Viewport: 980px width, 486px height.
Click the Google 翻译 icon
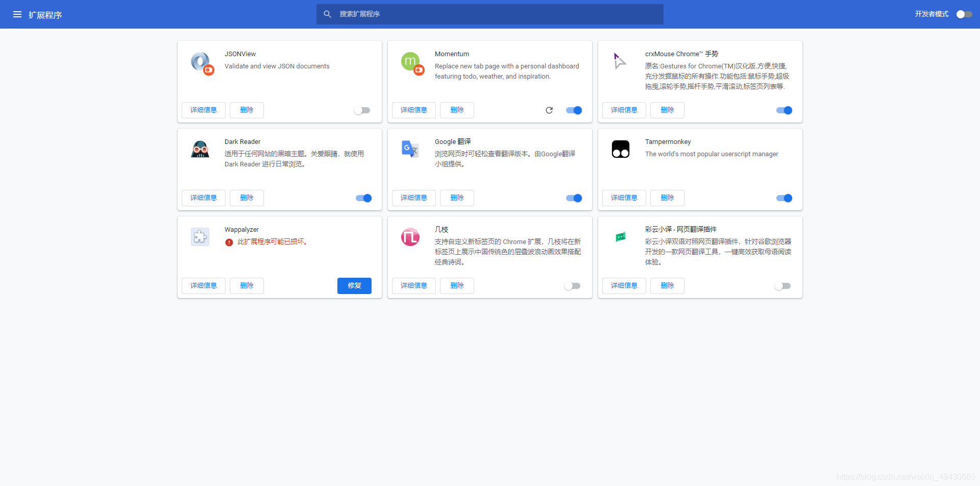click(x=410, y=149)
